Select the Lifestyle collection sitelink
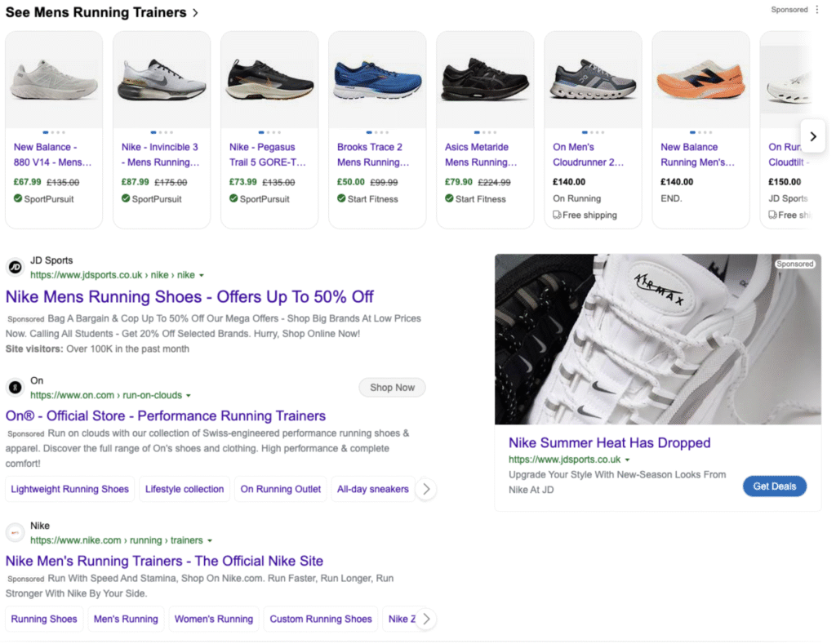Screen dimensions: 836x644 [185, 490]
